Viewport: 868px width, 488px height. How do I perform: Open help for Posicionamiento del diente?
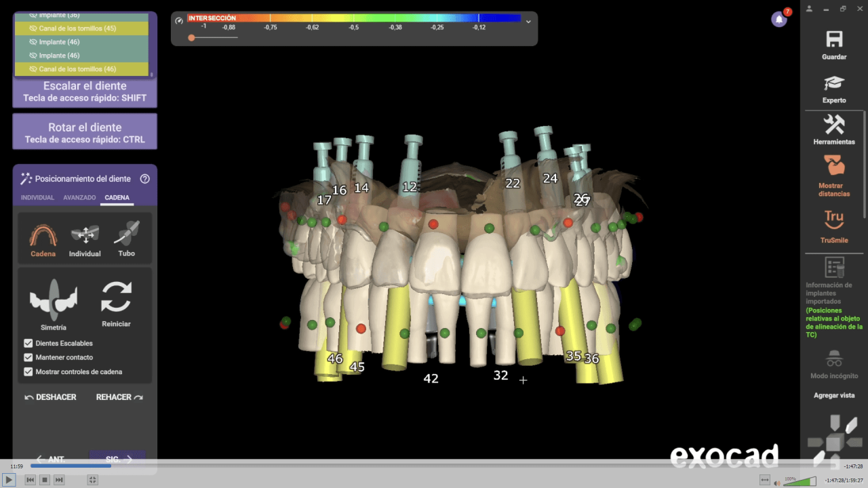click(x=144, y=179)
